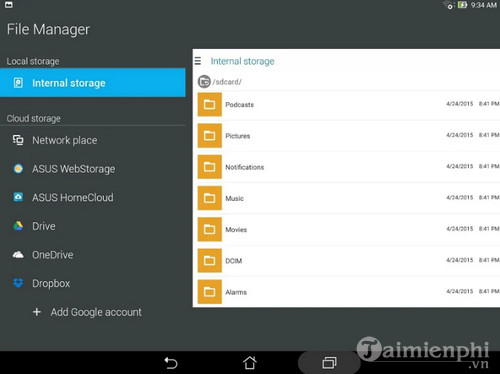The height and width of the screenshot is (374, 500).
Task: Tap the notification icon in status bar
Action: [9, 5]
